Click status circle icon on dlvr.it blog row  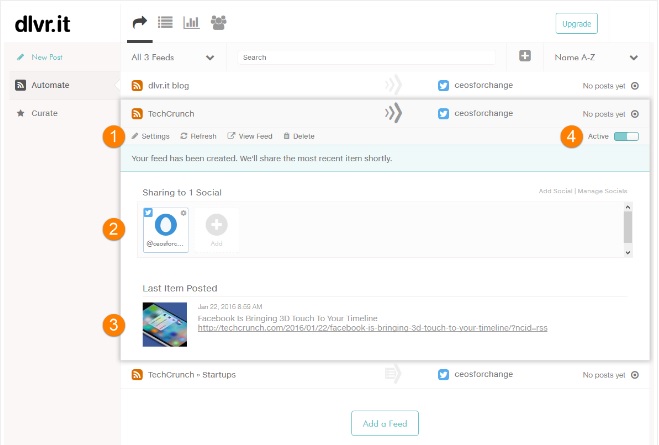(635, 86)
